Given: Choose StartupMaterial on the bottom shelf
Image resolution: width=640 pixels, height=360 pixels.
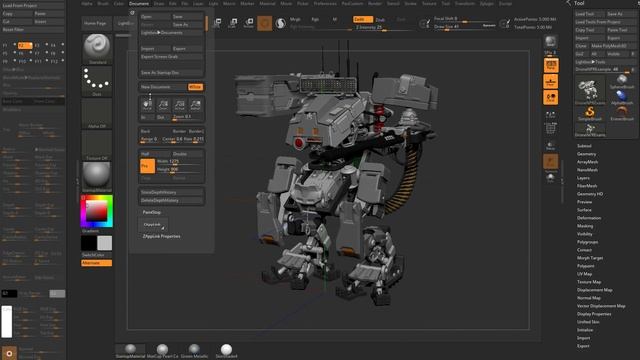Looking at the screenshot, I should click(130, 351).
